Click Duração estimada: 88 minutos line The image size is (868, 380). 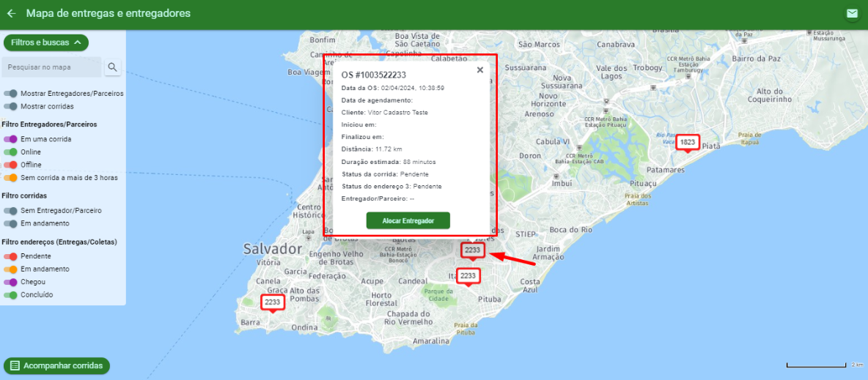click(x=389, y=162)
